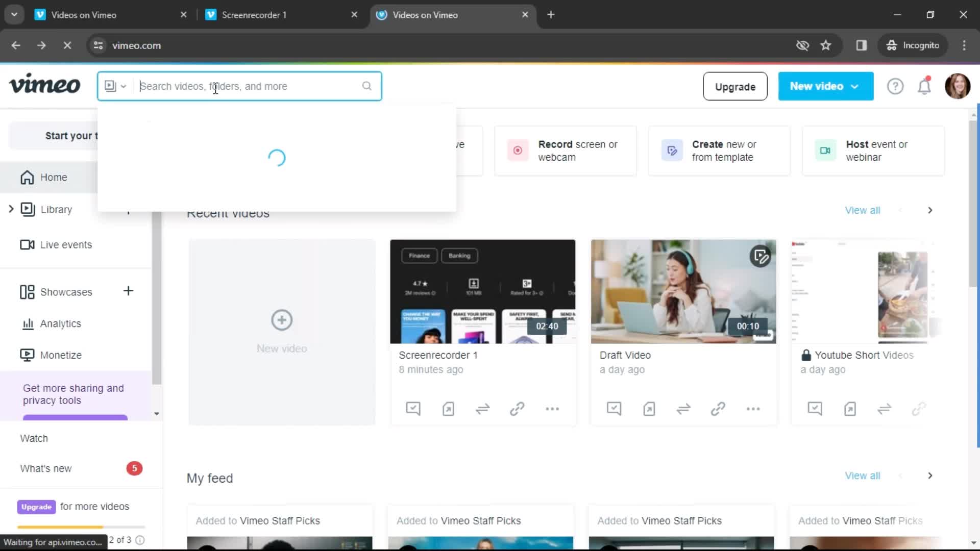Open the user profile avatar
This screenshot has width=980, height=551.
pyautogui.click(x=958, y=86)
